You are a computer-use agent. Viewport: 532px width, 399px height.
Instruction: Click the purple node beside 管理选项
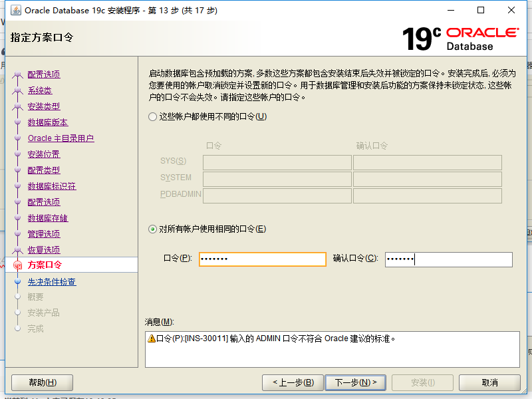(x=18, y=234)
